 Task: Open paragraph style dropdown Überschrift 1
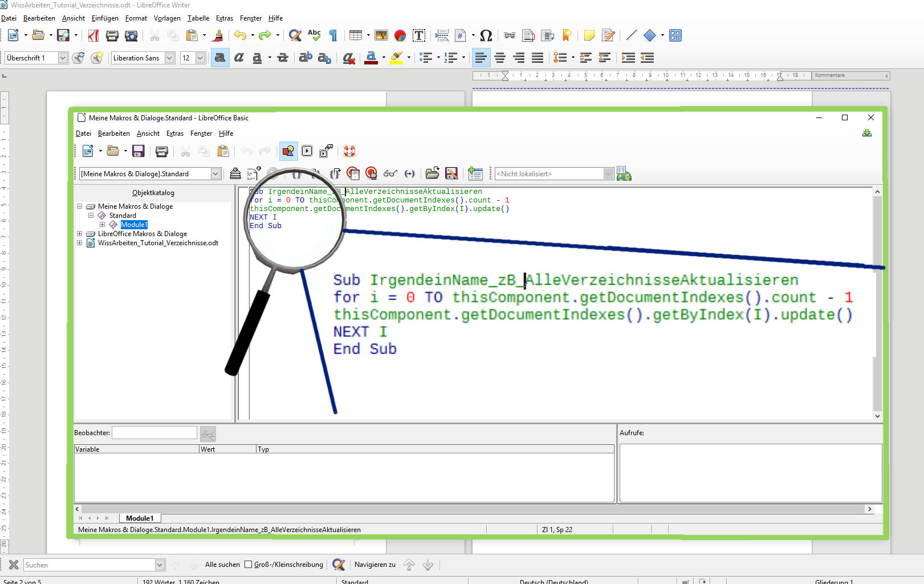tap(63, 58)
